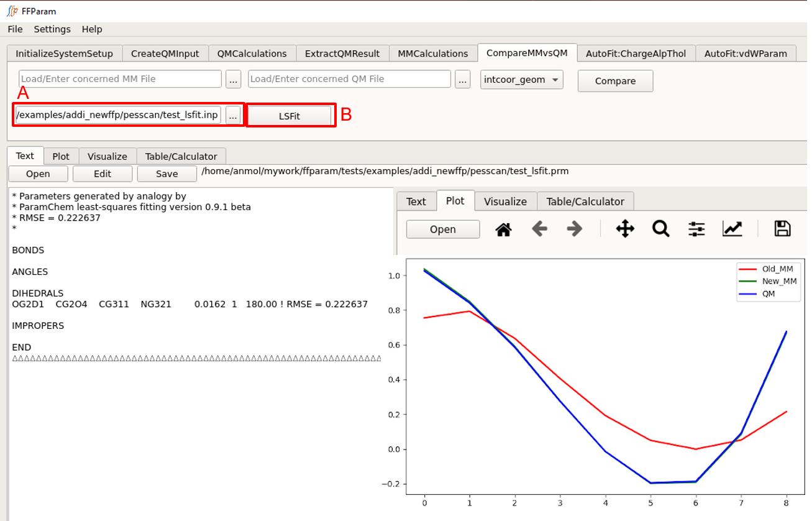
Task: Click the Compare button
Action: tap(615, 81)
